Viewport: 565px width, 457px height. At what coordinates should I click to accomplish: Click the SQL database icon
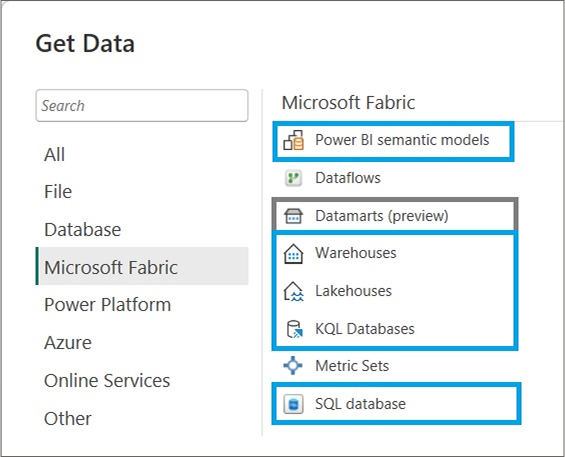pos(293,404)
